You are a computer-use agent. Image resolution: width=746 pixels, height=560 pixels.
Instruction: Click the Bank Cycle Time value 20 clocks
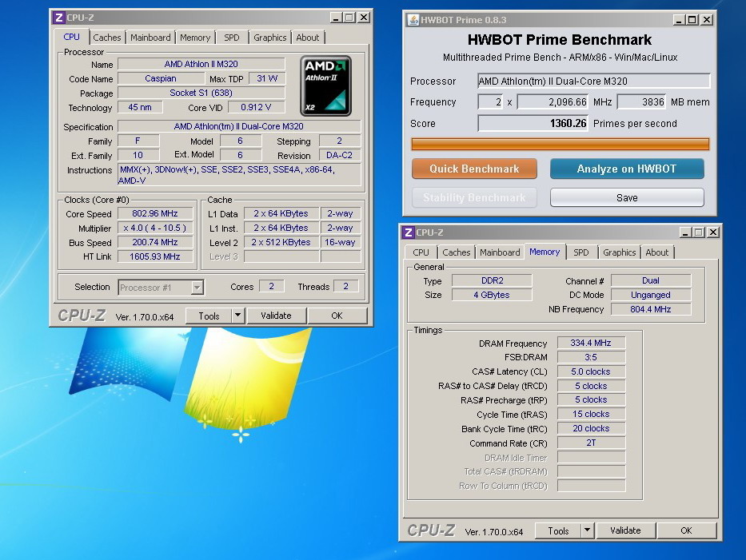click(x=591, y=428)
